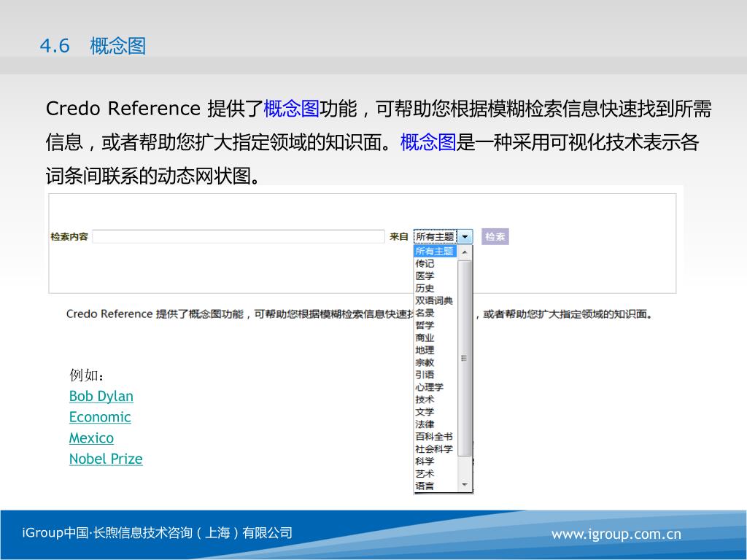Click the 检索内容 label text
The image size is (747, 560).
click(x=69, y=237)
